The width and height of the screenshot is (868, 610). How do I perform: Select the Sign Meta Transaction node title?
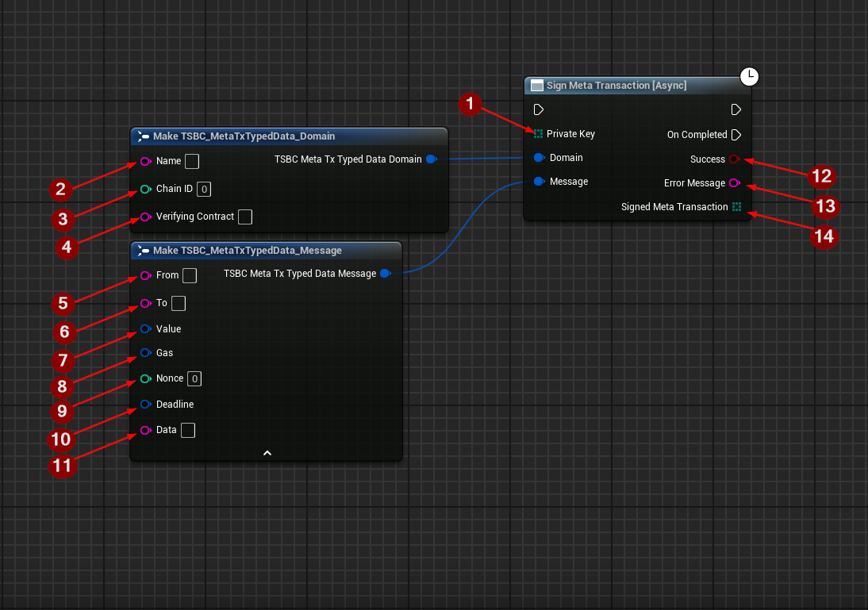[616, 86]
